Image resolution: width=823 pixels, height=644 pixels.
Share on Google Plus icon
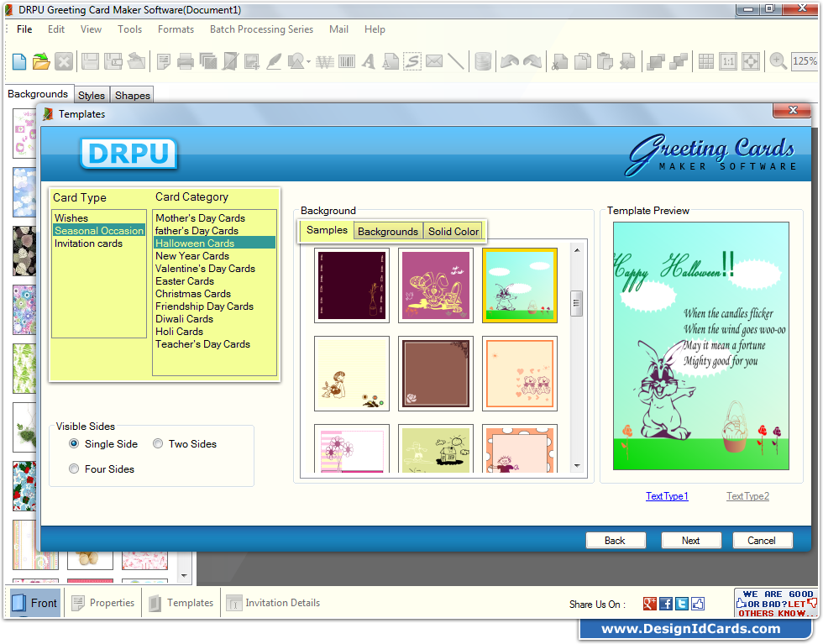(650, 604)
